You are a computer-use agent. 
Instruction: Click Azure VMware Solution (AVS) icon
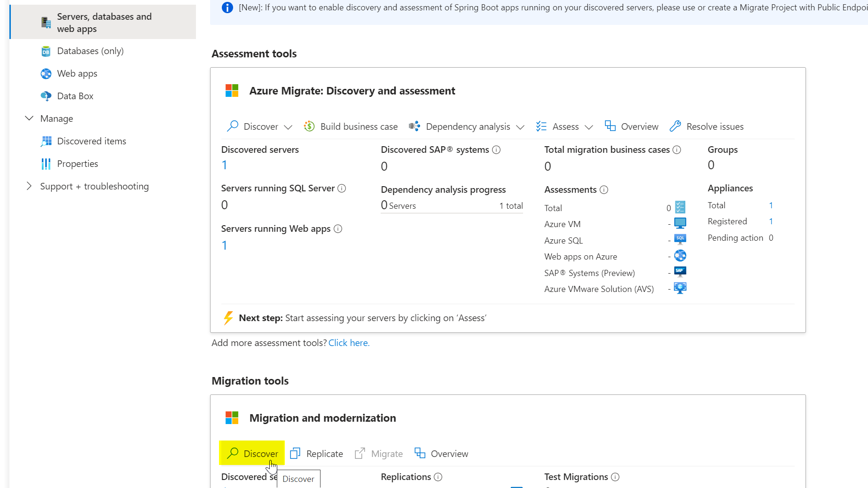(x=680, y=288)
